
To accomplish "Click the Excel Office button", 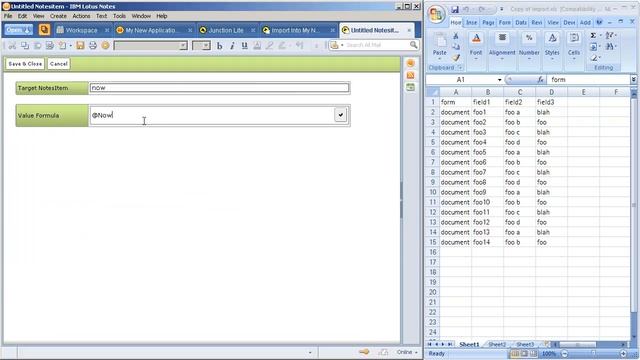I will tap(436, 15).
